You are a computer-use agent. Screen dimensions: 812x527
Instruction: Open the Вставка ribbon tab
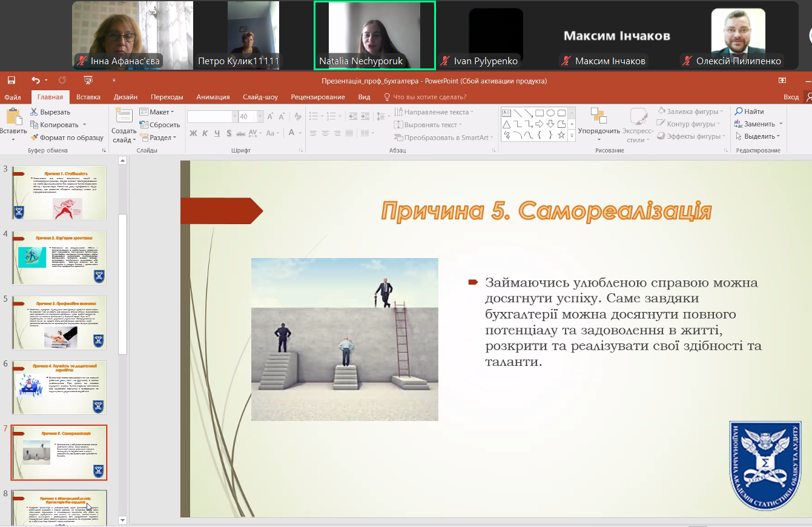click(88, 97)
